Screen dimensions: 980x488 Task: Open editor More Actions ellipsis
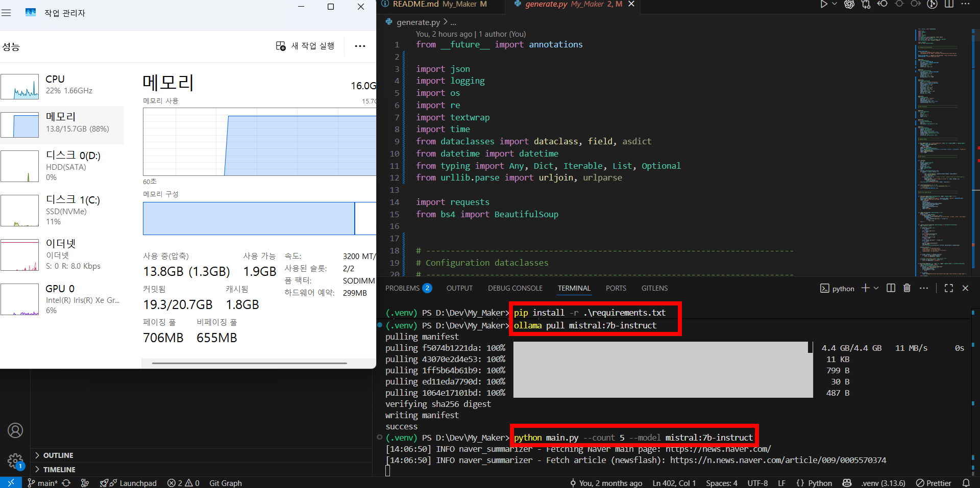point(965,4)
